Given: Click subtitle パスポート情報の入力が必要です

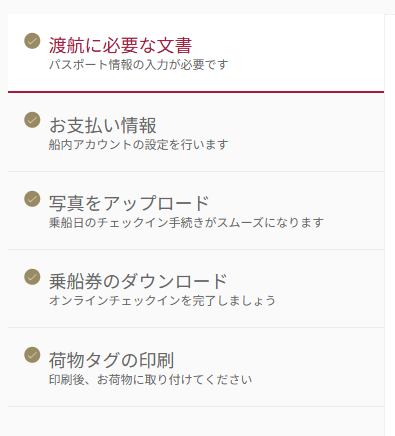Looking at the screenshot, I should pyautogui.click(x=139, y=65).
